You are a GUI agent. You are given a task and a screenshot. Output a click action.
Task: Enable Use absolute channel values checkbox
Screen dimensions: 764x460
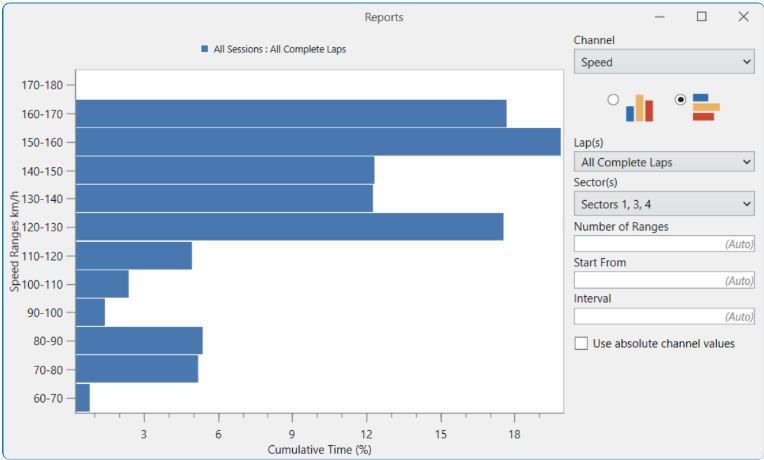(x=582, y=343)
